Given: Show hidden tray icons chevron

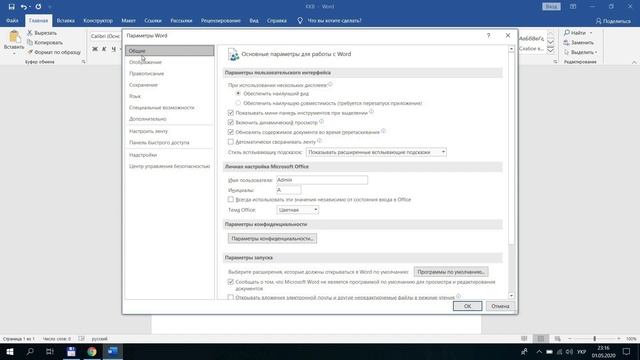Looking at the screenshot, I should coord(539,351).
